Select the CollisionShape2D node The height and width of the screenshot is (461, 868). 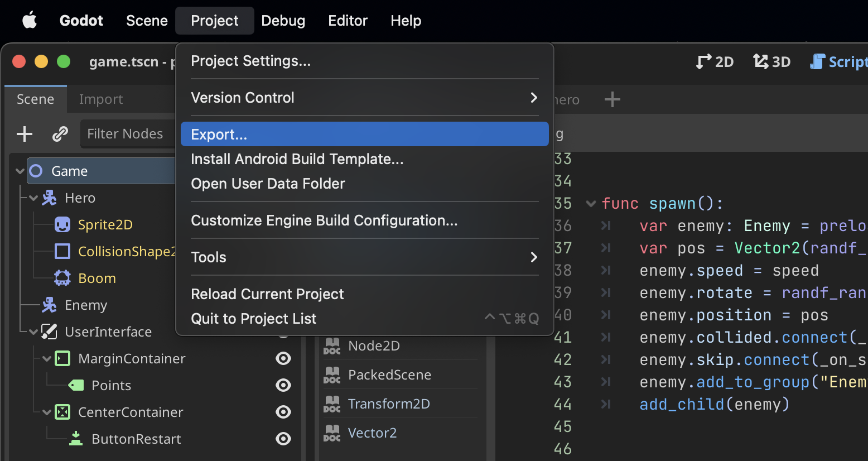tap(127, 252)
